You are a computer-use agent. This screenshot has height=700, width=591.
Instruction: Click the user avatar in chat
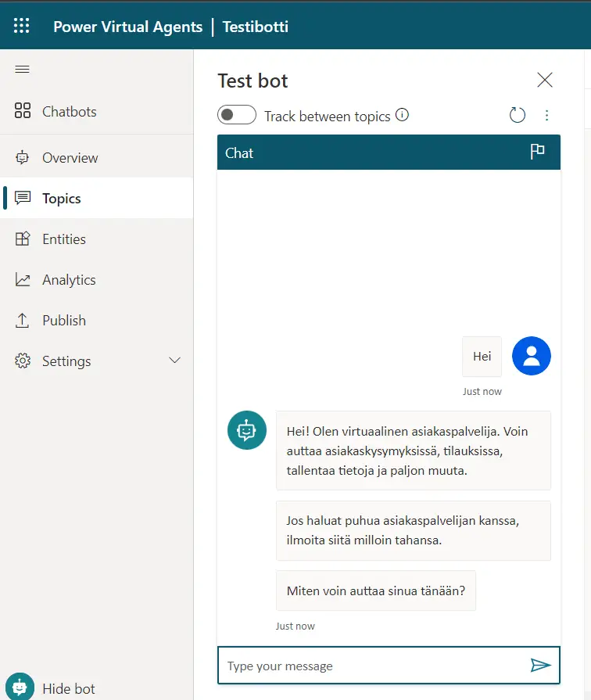coord(531,357)
